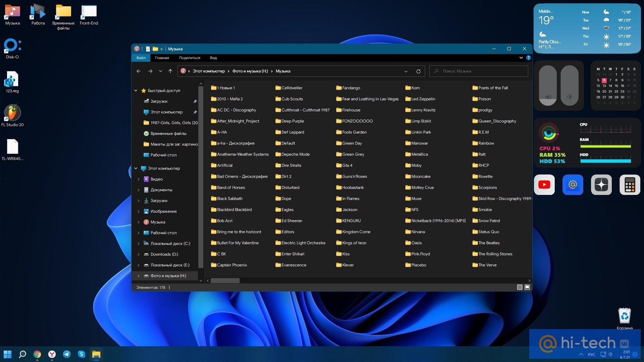Viewport: 644px width, 362px height.
Task: Open the Mail.ru @ widget shortcut
Action: click(573, 185)
